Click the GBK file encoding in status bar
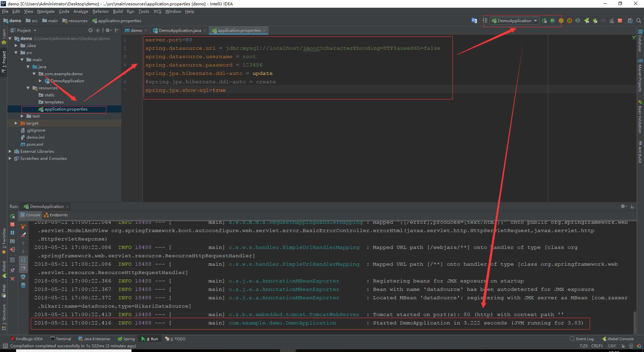This screenshot has height=352, width=644. click(612, 346)
